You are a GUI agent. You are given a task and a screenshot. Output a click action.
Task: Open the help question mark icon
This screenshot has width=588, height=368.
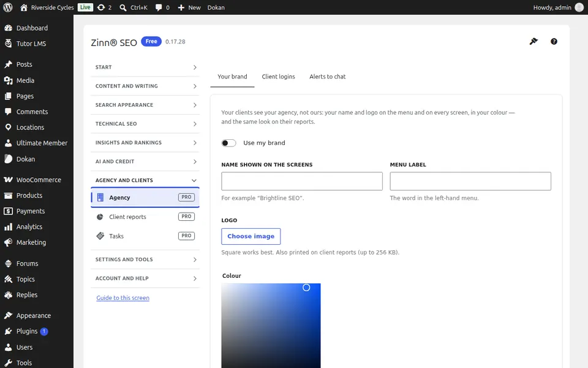point(554,41)
